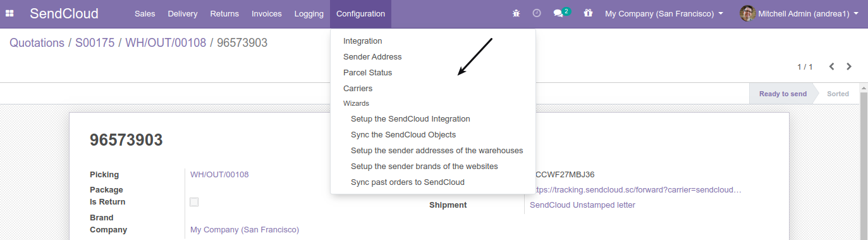868x240 pixels.
Task: Select the Sorted status stage
Action: tap(838, 94)
